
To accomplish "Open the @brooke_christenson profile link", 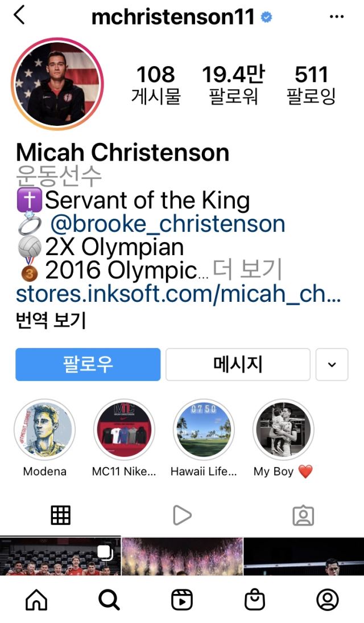I will click(x=168, y=224).
